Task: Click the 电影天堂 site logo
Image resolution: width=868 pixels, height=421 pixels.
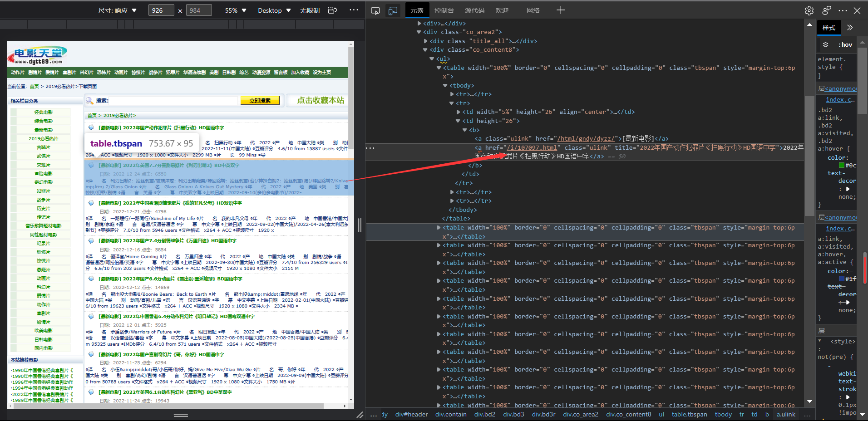Action: [37, 56]
